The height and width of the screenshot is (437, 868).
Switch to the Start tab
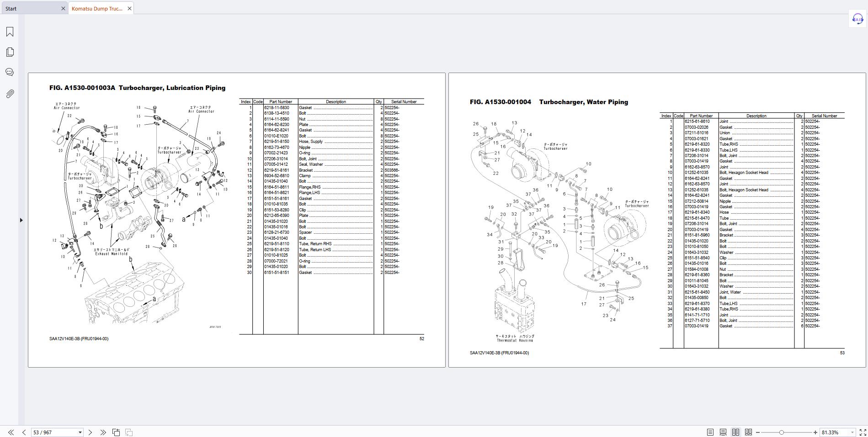pos(11,9)
